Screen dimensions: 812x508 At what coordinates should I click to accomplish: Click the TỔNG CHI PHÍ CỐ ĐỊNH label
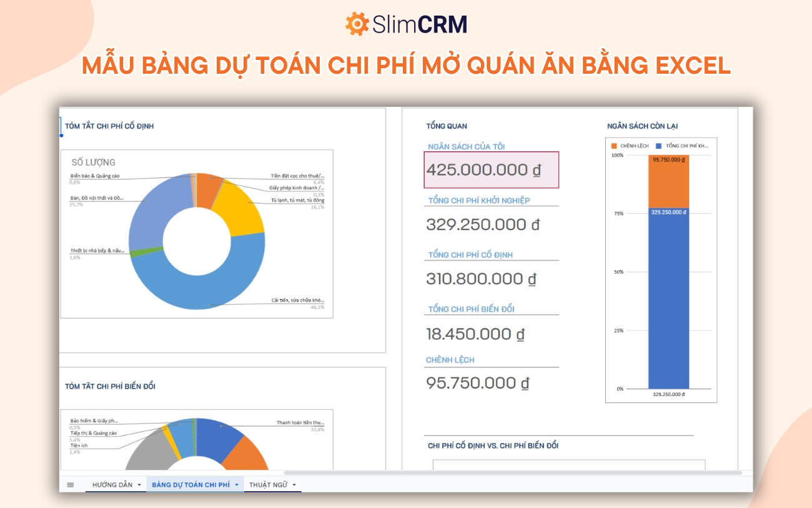470,255
